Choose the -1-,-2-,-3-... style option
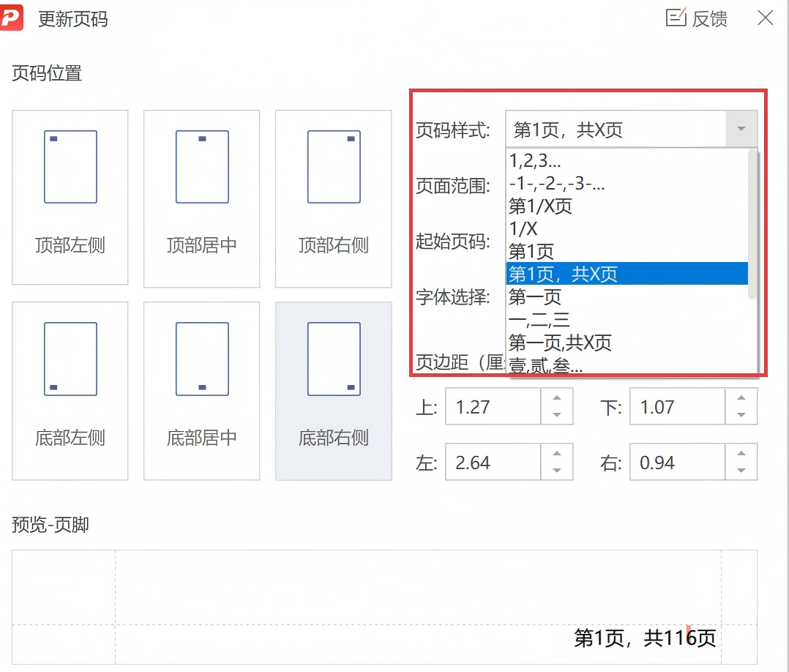Screen dimensions: 789x672 [627, 184]
